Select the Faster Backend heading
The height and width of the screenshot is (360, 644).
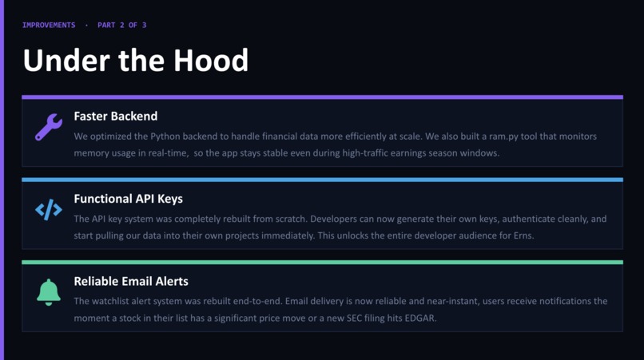(x=115, y=117)
